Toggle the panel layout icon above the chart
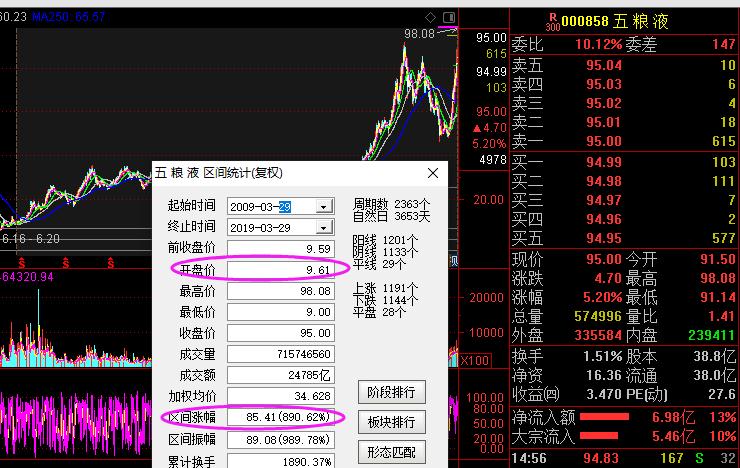 (449, 17)
